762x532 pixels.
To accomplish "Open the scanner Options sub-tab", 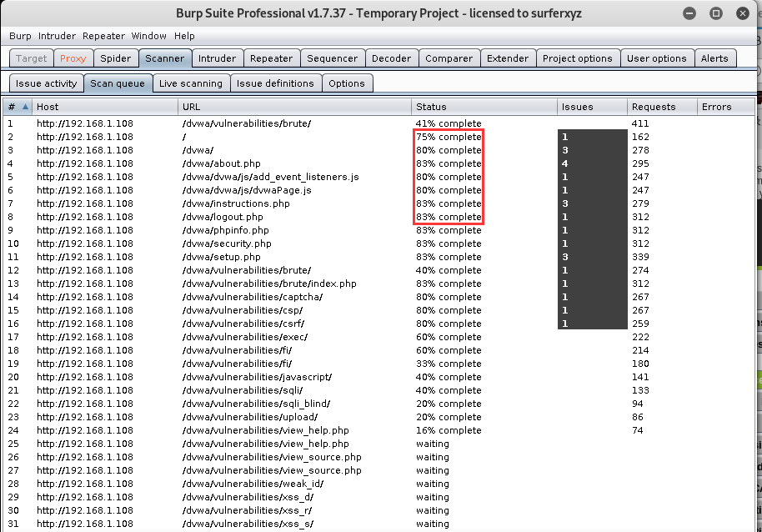I will (x=347, y=83).
